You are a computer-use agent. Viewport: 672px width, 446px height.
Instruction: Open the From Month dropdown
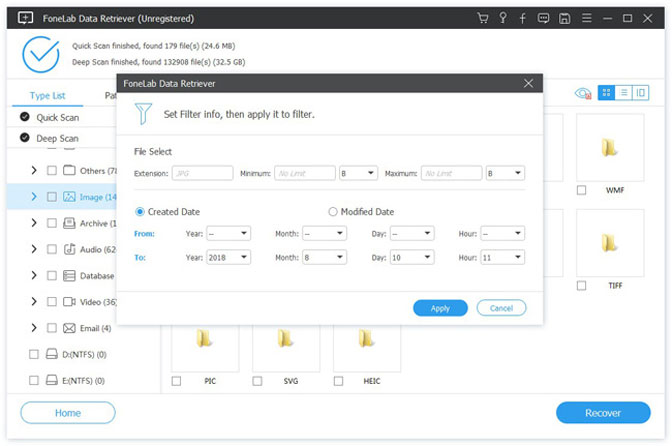click(x=324, y=233)
